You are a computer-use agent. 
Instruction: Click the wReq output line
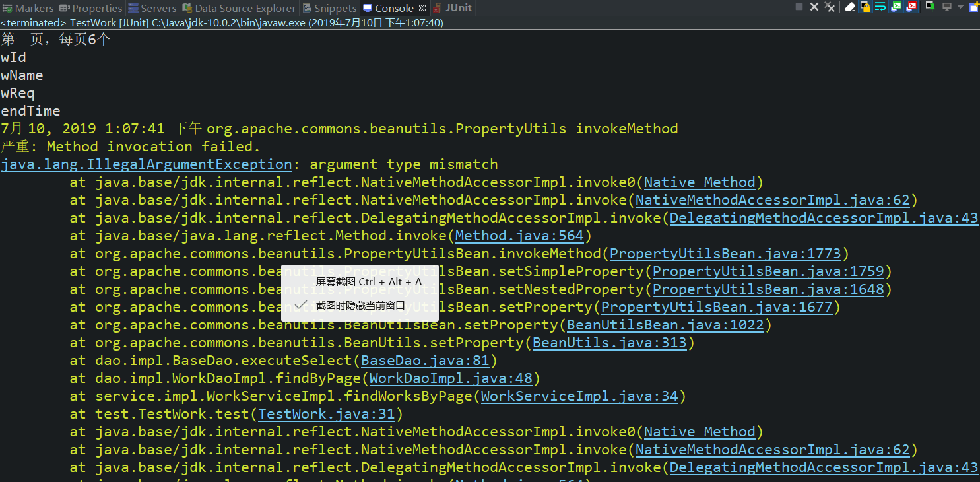[x=18, y=93]
